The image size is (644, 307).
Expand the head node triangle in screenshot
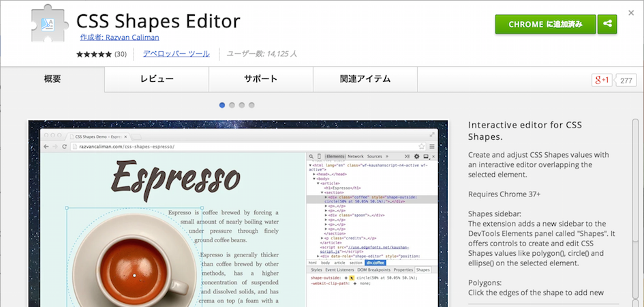tap(314, 174)
